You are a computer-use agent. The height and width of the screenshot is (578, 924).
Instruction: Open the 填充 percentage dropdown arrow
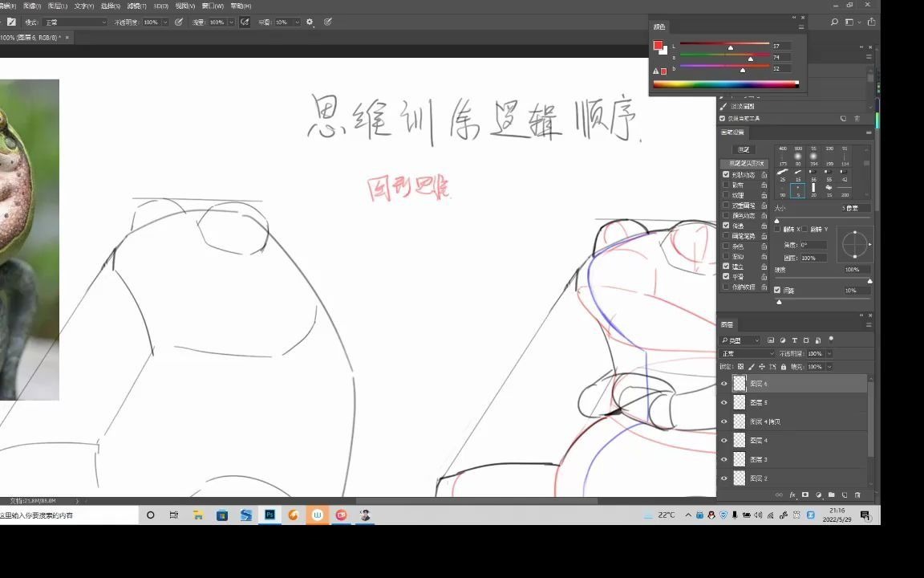click(x=829, y=367)
